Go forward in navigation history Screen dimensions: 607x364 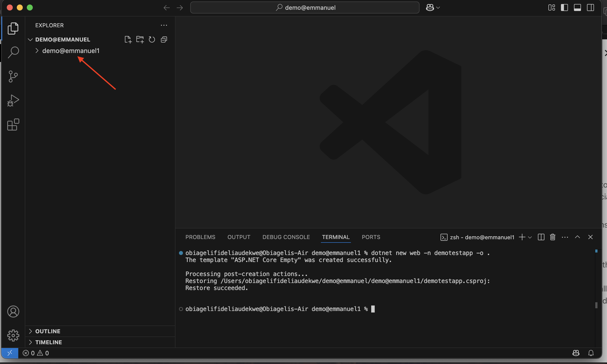pos(180,8)
